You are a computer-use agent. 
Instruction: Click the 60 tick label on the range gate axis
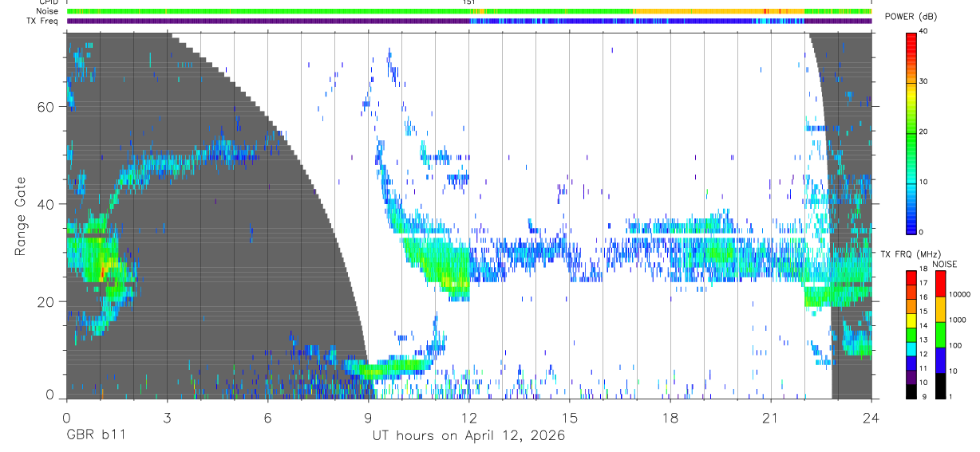(x=45, y=106)
